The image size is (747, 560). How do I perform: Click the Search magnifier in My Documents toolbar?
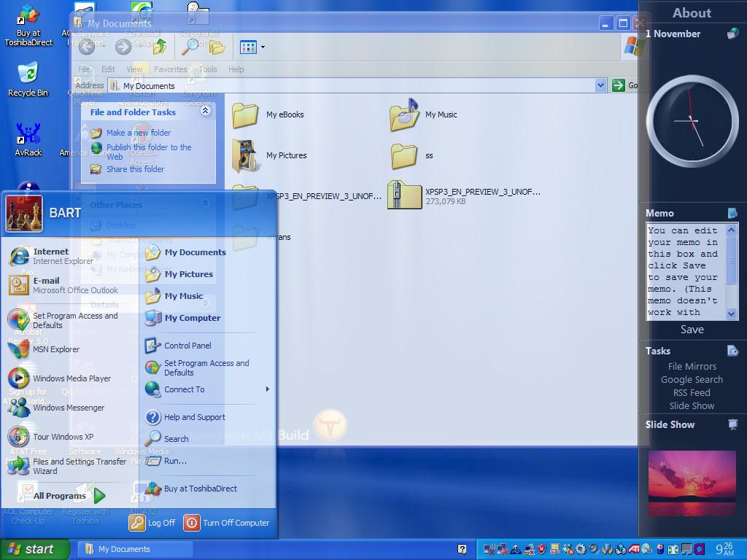192,47
